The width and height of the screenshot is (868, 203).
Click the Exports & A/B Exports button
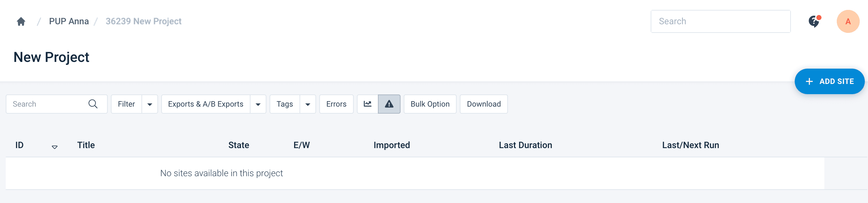(206, 104)
